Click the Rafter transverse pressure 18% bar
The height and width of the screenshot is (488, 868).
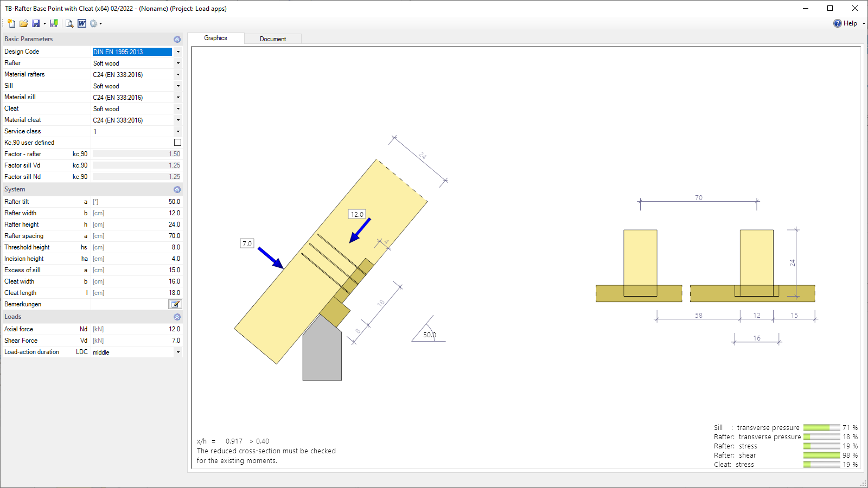pos(822,437)
